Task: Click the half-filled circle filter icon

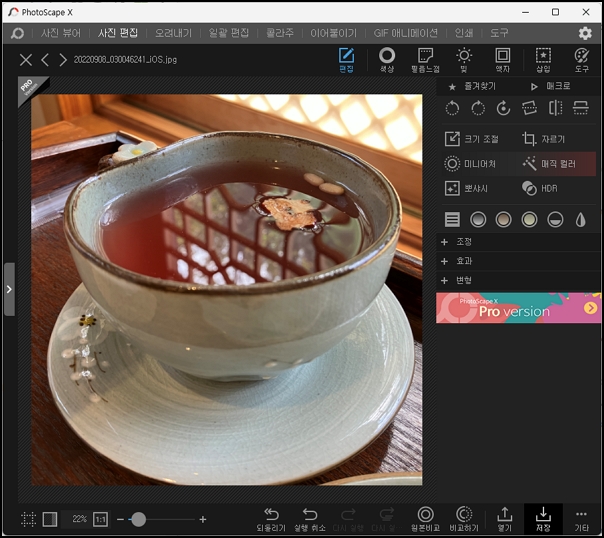Action: tap(555, 220)
